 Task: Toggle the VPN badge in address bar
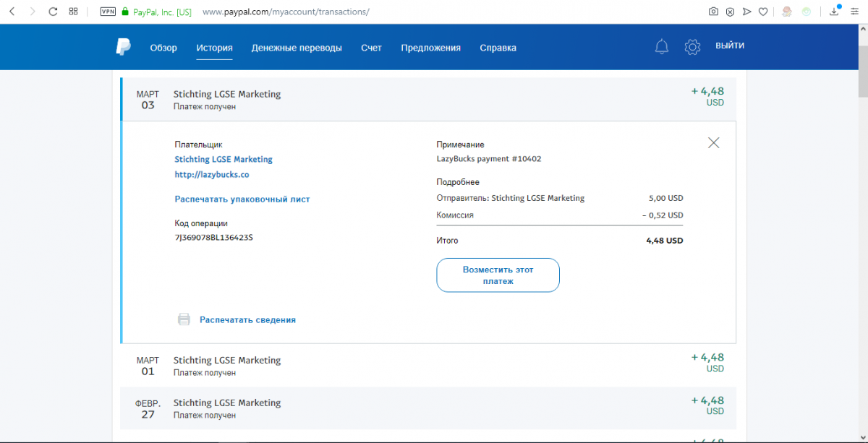tap(108, 12)
